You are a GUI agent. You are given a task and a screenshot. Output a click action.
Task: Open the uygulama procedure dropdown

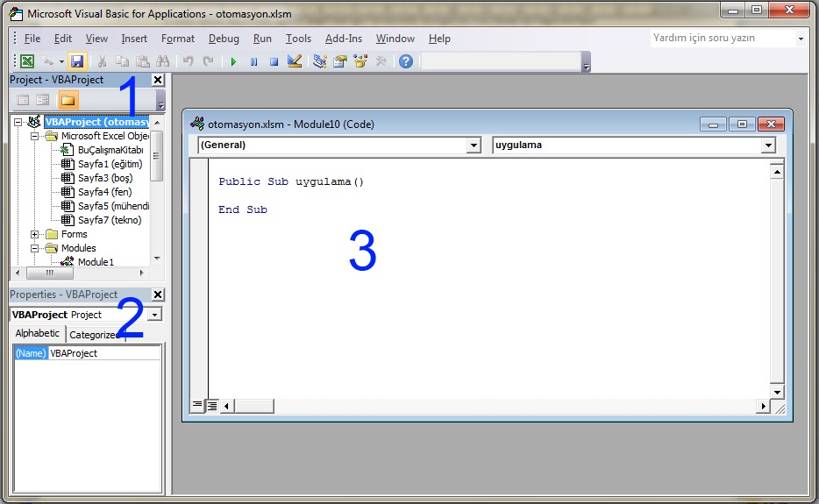pyautogui.click(x=768, y=146)
